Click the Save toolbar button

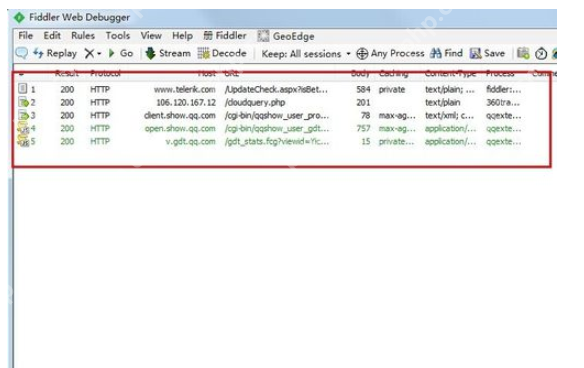pos(487,53)
